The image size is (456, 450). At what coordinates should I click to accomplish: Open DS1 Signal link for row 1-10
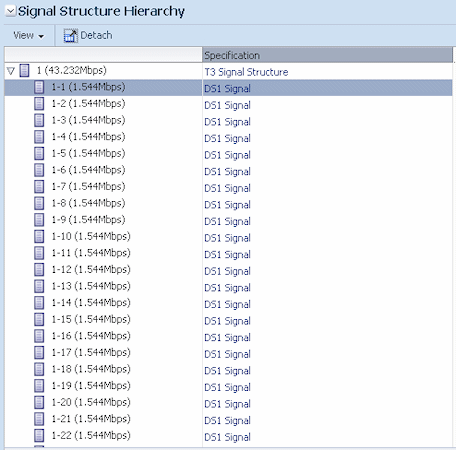(x=227, y=238)
